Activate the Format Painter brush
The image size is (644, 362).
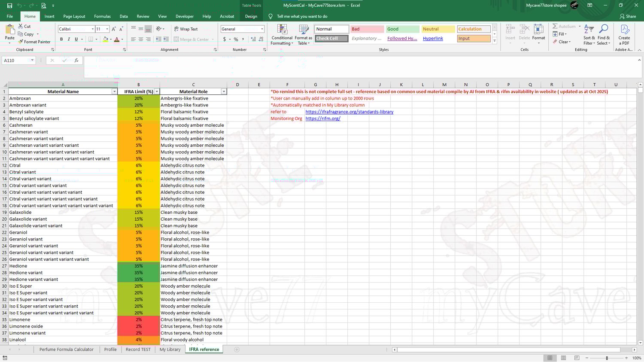click(x=34, y=42)
